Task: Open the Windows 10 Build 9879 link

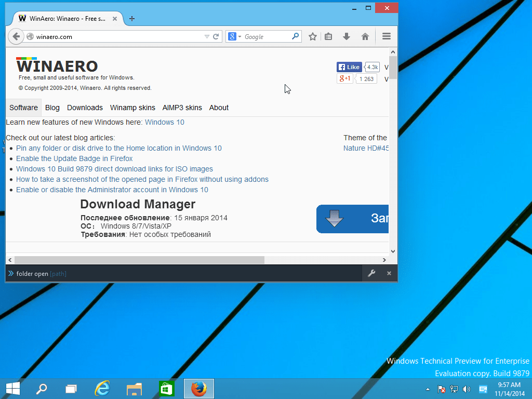Action: point(114,169)
